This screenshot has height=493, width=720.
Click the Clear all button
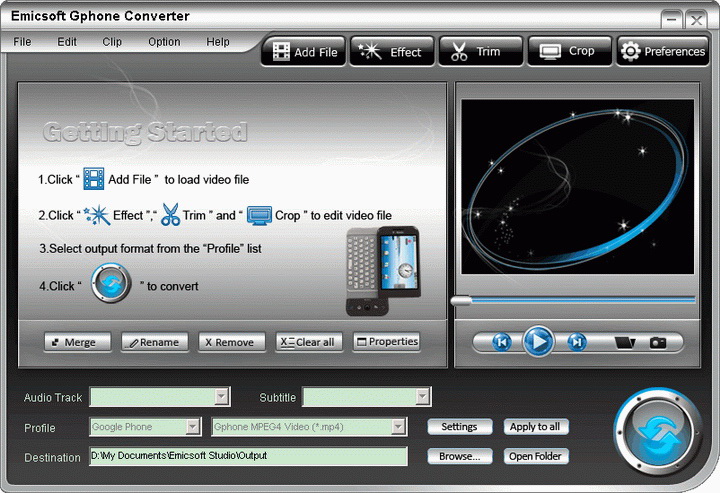coord(309,342)
